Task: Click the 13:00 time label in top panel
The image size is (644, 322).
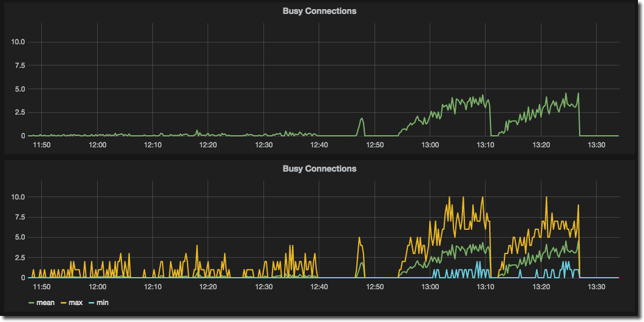Action: click(430, 146)
